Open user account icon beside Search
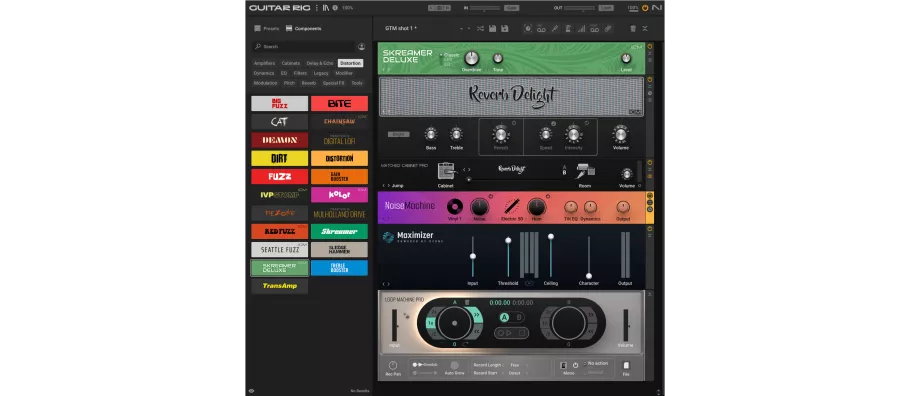The image size is (910, 396). [x=362, y=46]
